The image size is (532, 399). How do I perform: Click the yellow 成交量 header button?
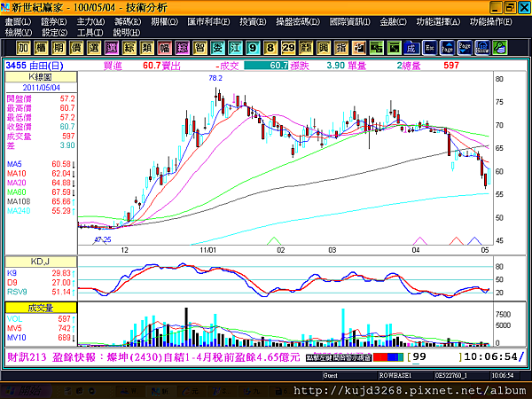click(41, 308)
